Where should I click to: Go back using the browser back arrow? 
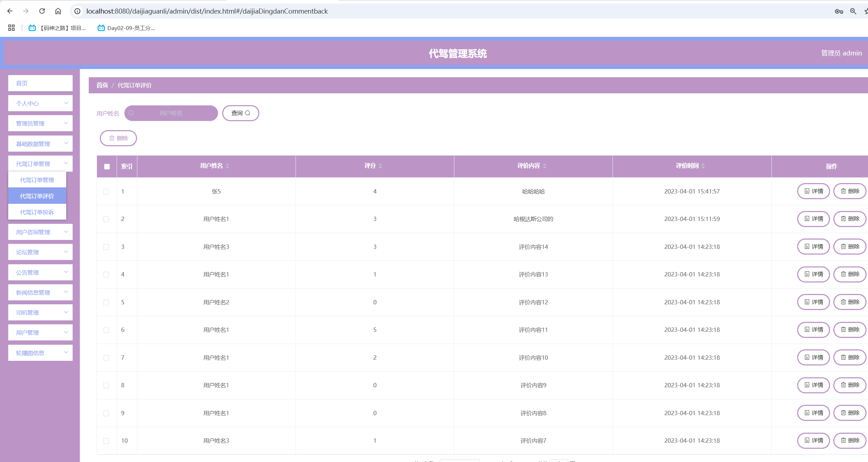10,11
